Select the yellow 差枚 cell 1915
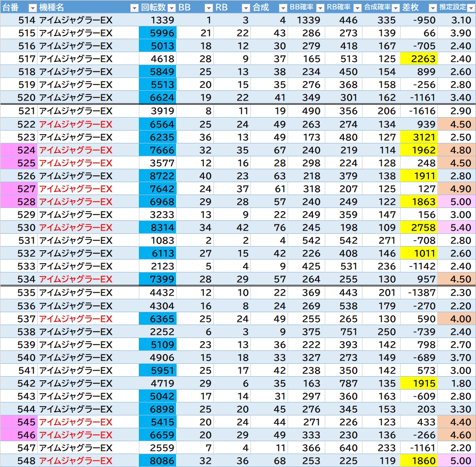 pos(419,383)
